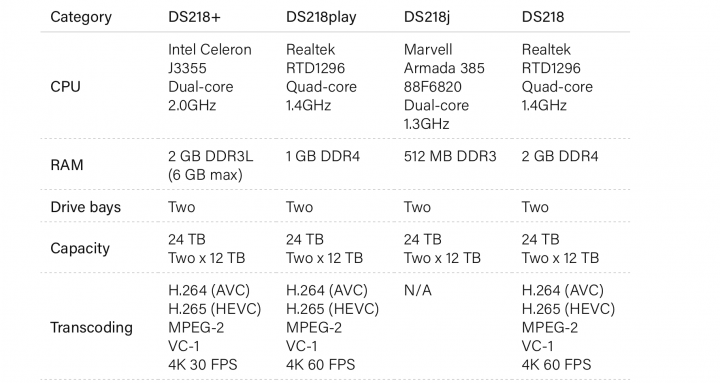Select the Capacity row label
720x383 pixels.
80,248
